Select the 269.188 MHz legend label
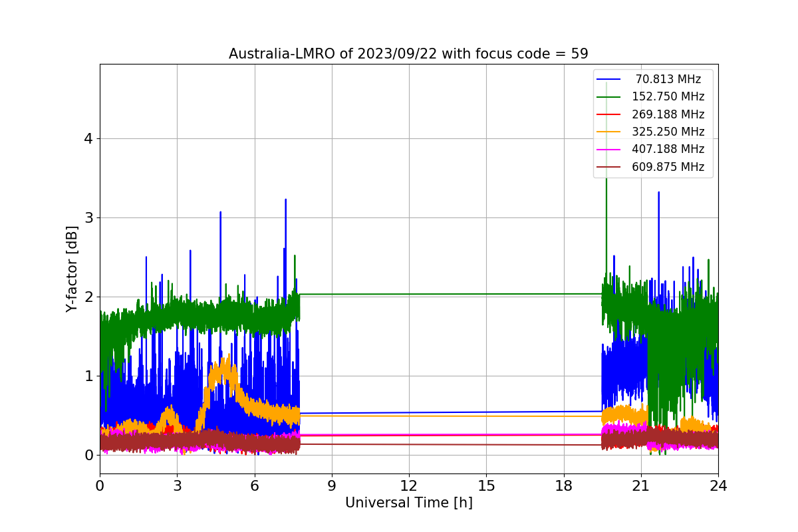798x532 pixels. tap(668, 114)
